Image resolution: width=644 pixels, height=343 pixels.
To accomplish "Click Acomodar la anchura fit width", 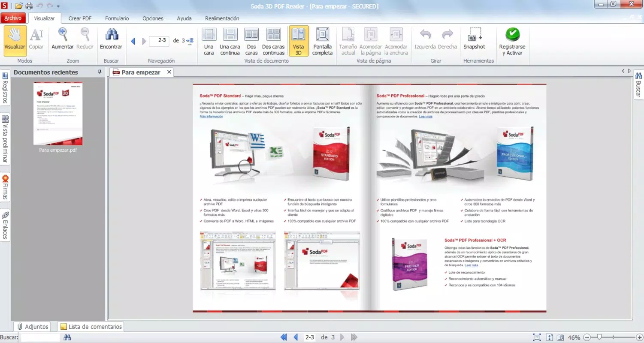I will (396, 41).
